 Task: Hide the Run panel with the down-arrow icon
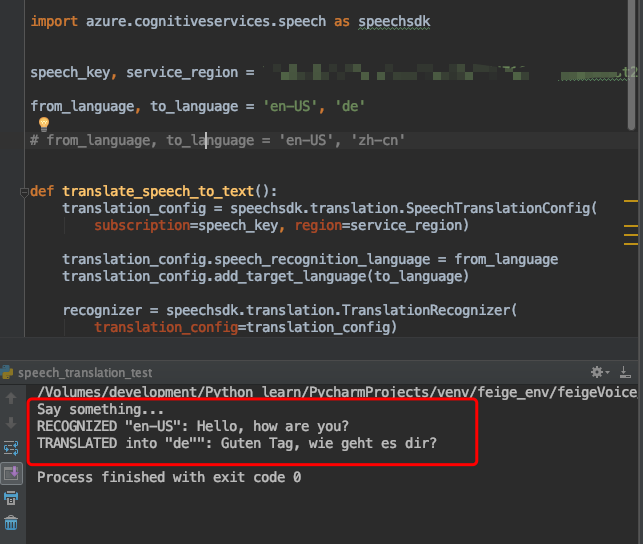625,372
